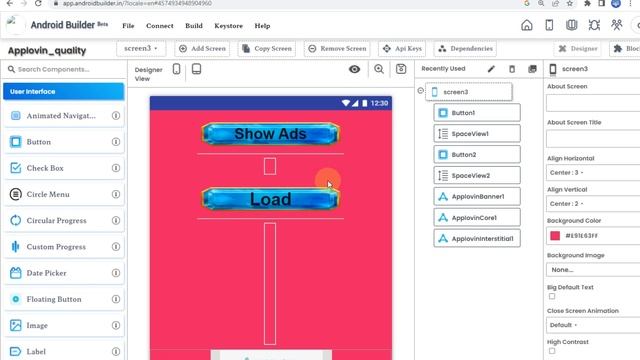The height and width of the screenshot is (360, 640).
Task: Open the Build menu
Action: click(x=194, y=26)
